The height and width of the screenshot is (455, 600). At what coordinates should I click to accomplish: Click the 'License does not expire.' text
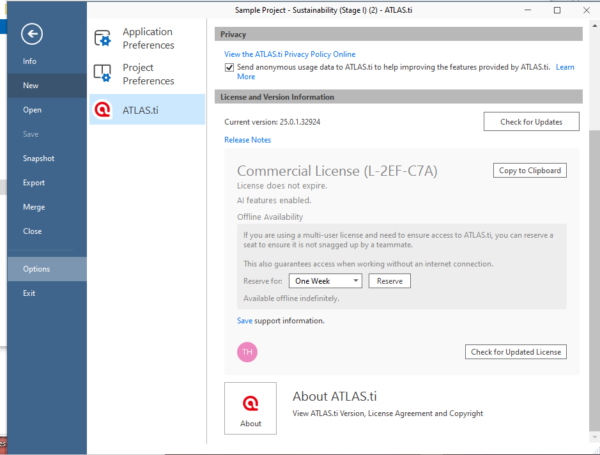(282, 186)
